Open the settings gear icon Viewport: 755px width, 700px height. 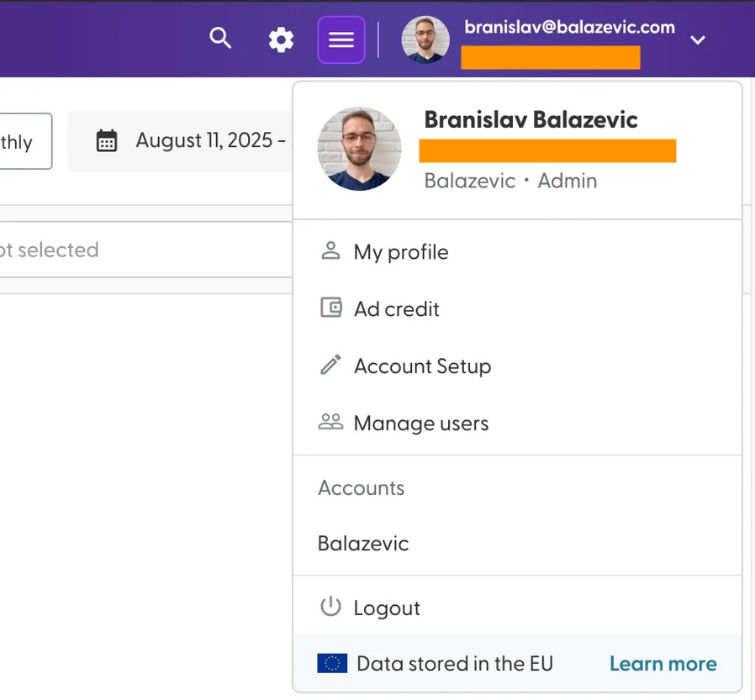pos(281,39)
